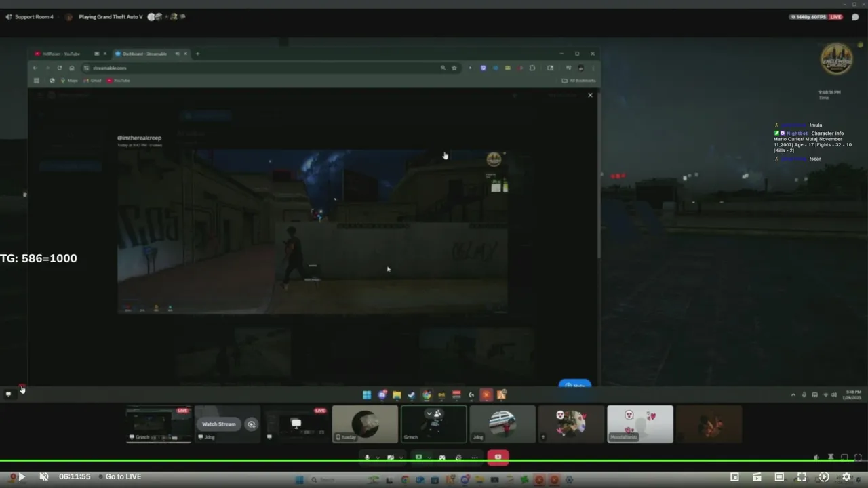Open Chrome's home page button

pos(72,68)
